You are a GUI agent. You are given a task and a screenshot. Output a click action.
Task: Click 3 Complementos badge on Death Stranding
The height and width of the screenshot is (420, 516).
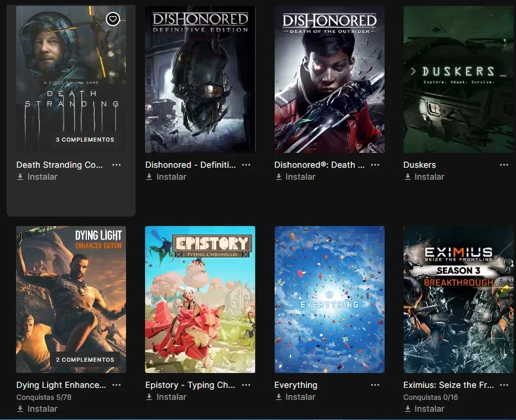click(85, 140)
